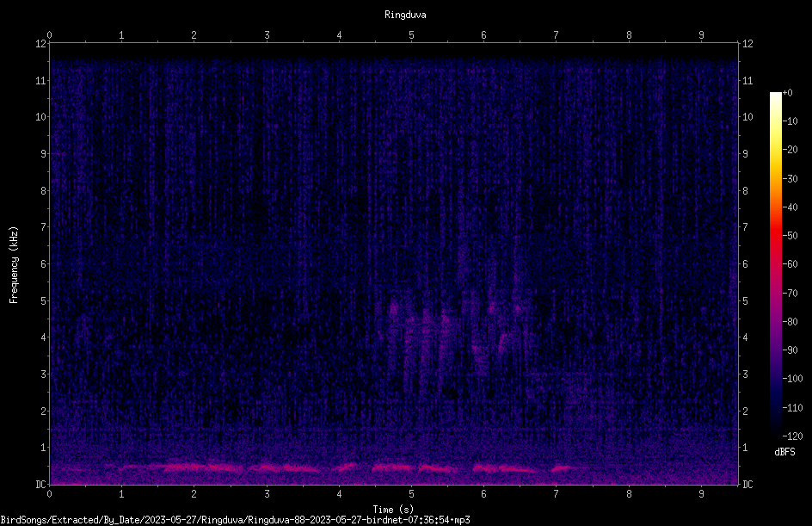Select the 7 second top time marker
Screen dimensions: 812x526
coord(557,34)
